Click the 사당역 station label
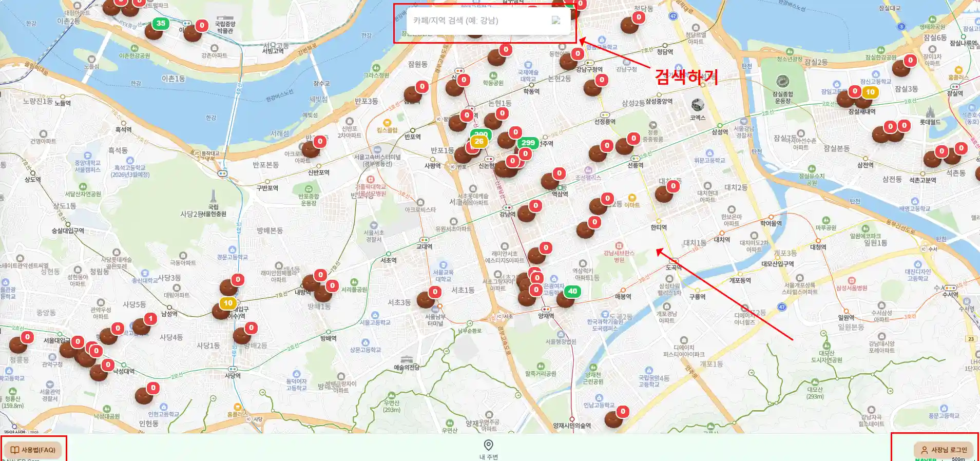Image resolution: width=980 pixels, height=461 pixels. tap(233, 376)
